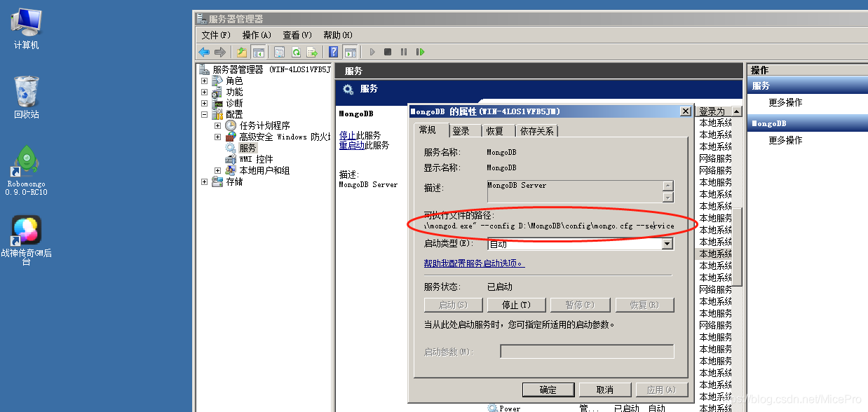The image size is (868, 412).
Task: Open the blue Help question-mark icon
Action: click(334, 52)
